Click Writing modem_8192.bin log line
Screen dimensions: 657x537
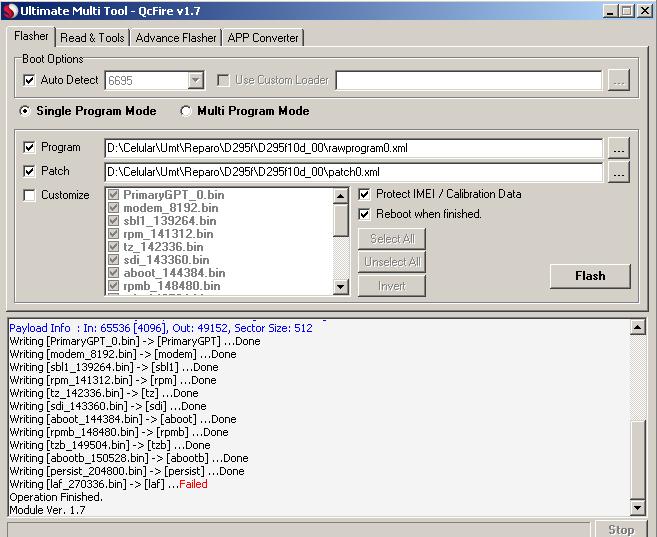tap(123, 354)
